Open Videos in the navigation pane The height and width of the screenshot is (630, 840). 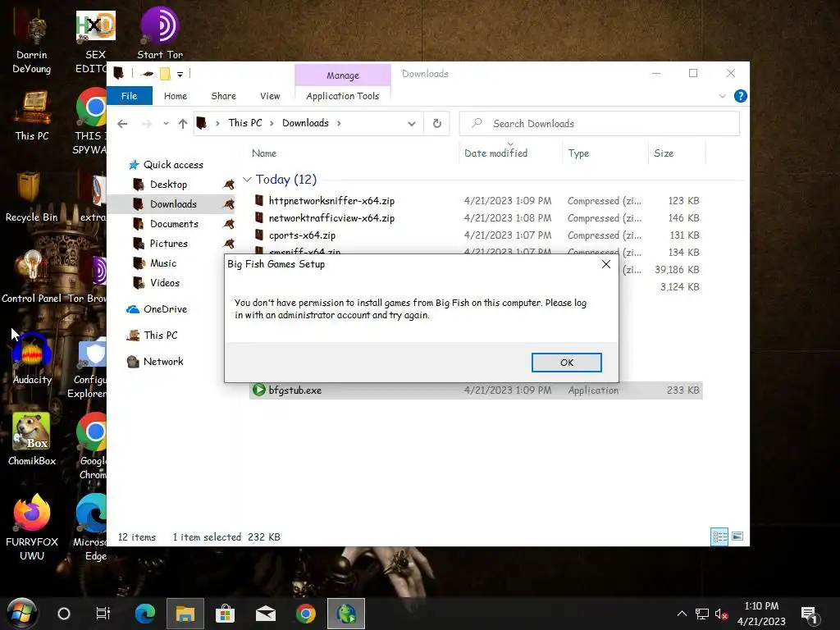(x=164, y=283)
